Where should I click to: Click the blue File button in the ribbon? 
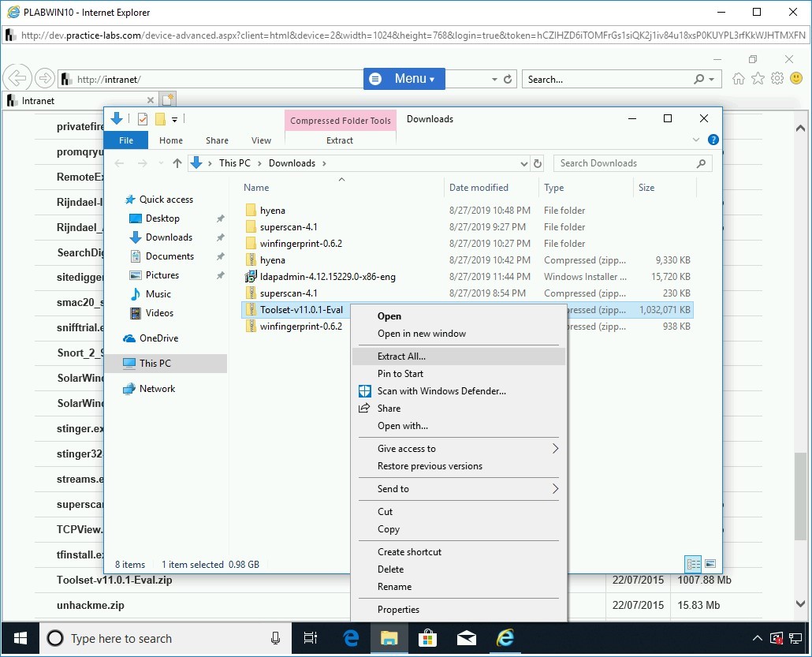[126, 140]
